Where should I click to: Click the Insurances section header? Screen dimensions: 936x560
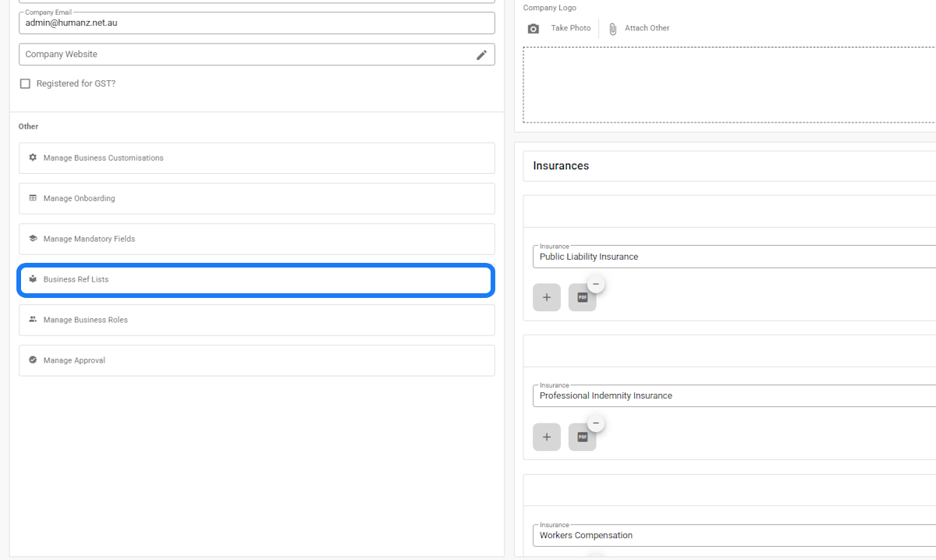click(x=729, y=166)
